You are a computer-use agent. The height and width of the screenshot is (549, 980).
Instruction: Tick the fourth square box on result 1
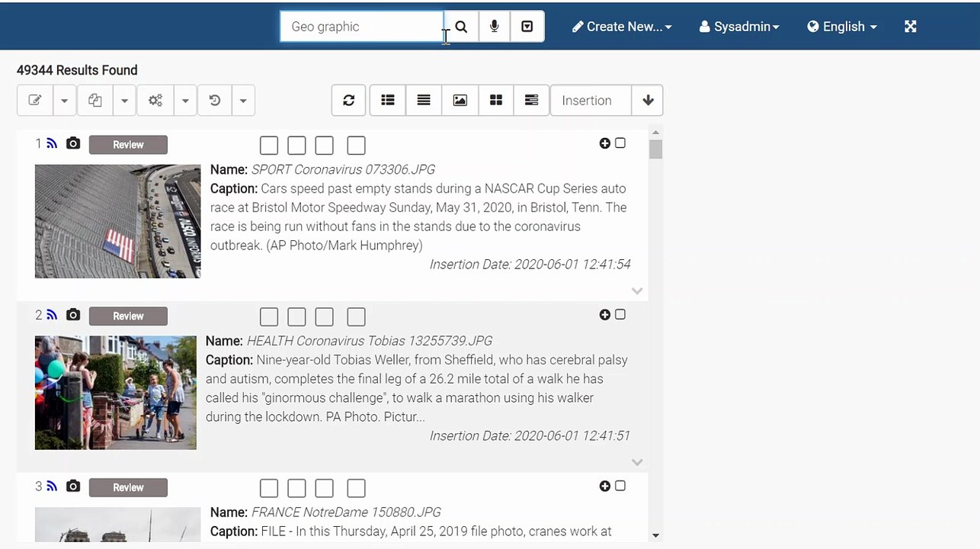coord(356,145)
